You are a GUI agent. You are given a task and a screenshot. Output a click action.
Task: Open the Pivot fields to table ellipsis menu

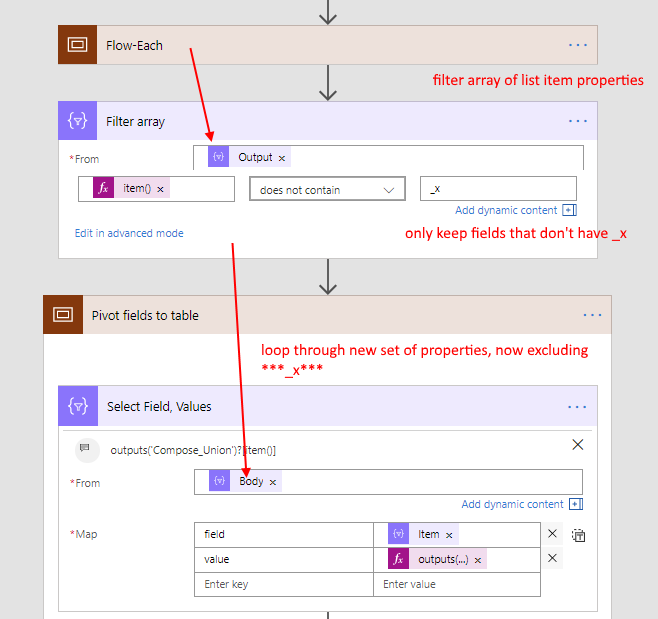click(x=592, y=315)
